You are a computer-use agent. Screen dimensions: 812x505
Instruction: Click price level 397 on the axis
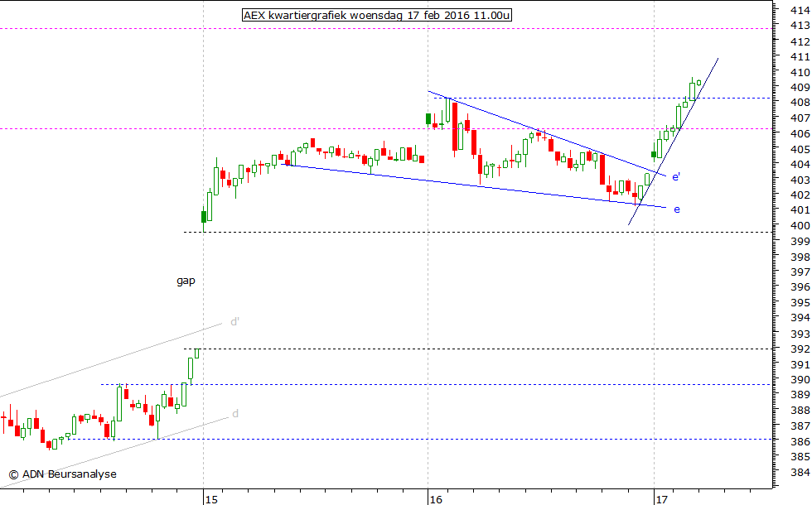point(800,272)
